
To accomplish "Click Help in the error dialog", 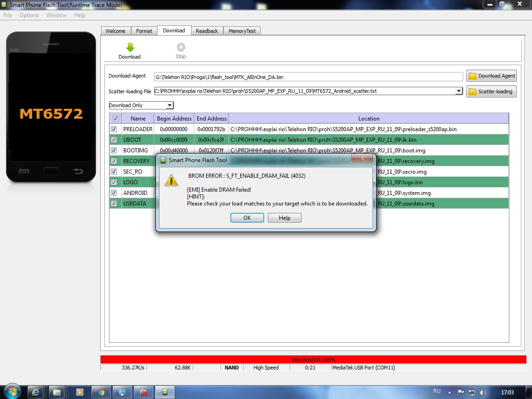I will coord(284,218).
